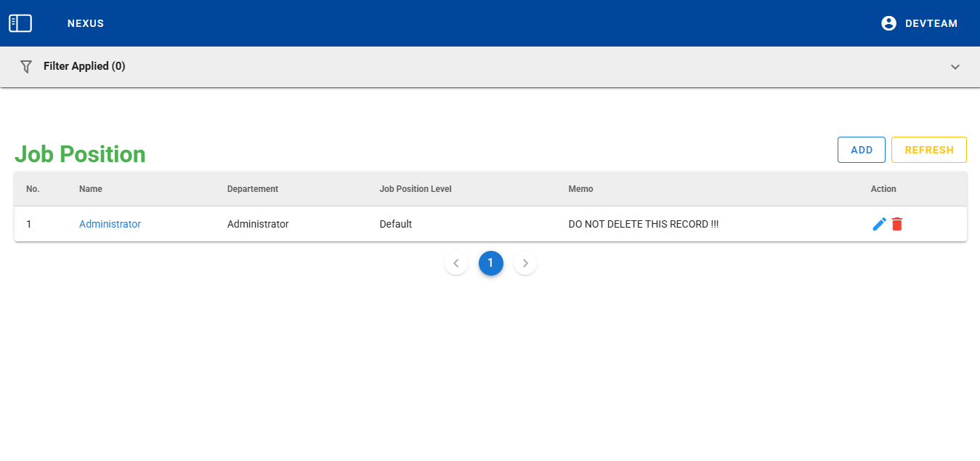Click the Job Position Level column header
This screenshot has height=461, width=980.
coord(416,189)
